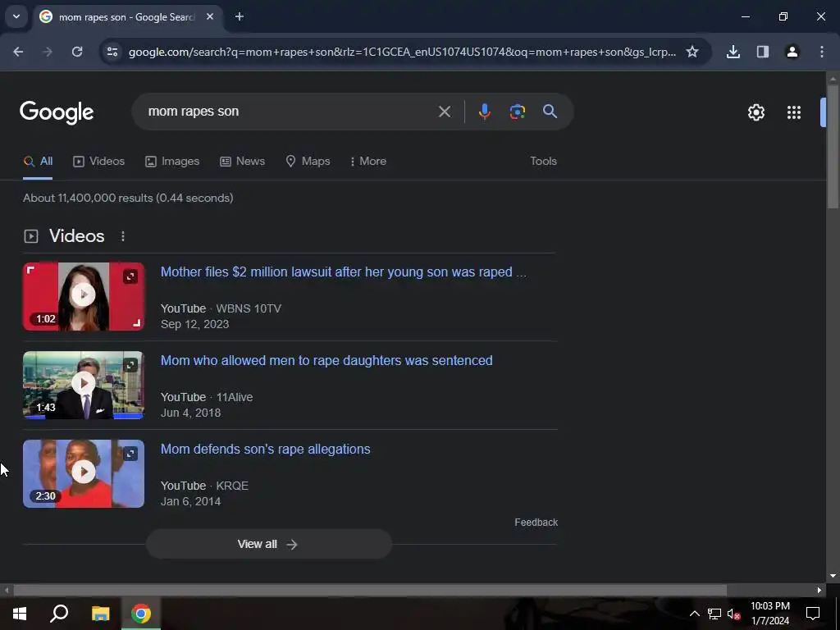This screenshot has height=630, width=840.
Task: Click the vertical scrollbar thumb
Action: click(833, 146)
